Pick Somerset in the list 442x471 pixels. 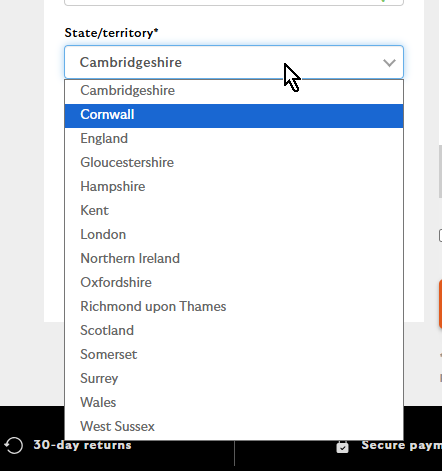[x=234, y=355]
